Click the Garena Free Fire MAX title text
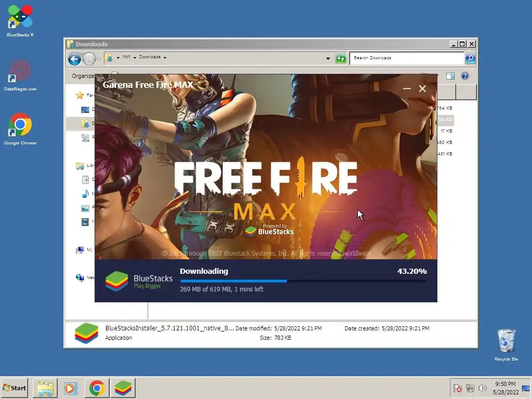Screen dimensions: 532x399 (148, 85)
